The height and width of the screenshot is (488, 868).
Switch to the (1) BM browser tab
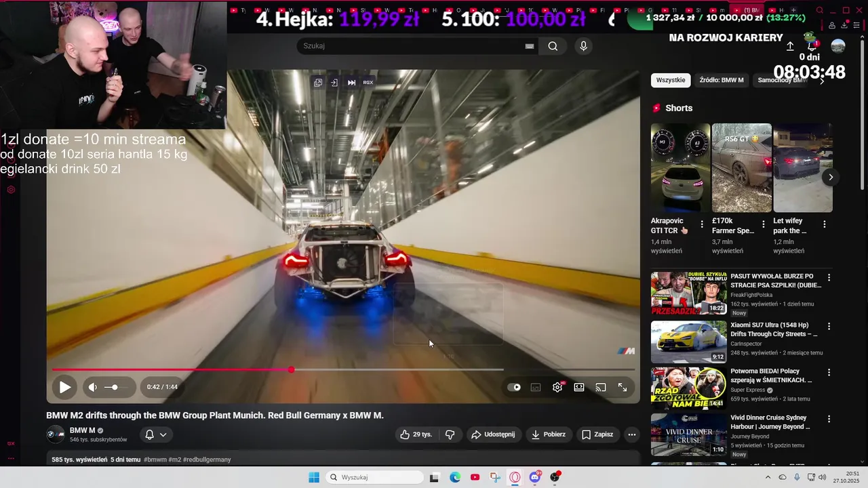[747, 10]
